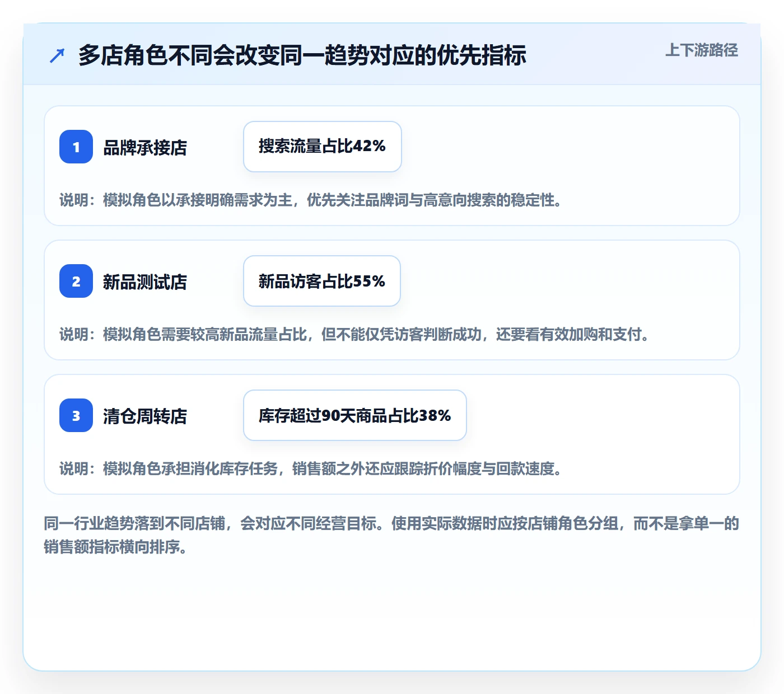The width and height of the screenshot is (784, 694).
Task: Click the blue trend arrow icon in header
Action: [x=57, y=55]
